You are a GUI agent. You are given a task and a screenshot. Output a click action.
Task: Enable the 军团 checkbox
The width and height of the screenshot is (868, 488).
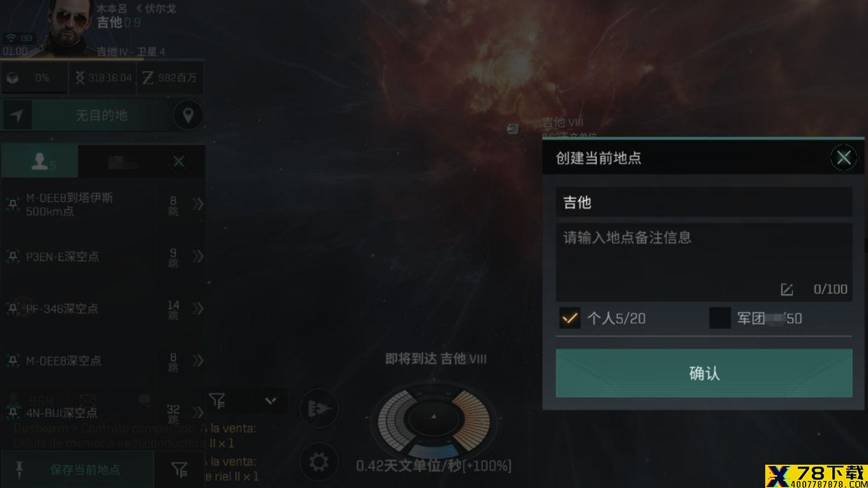click(x=719, y=318)
